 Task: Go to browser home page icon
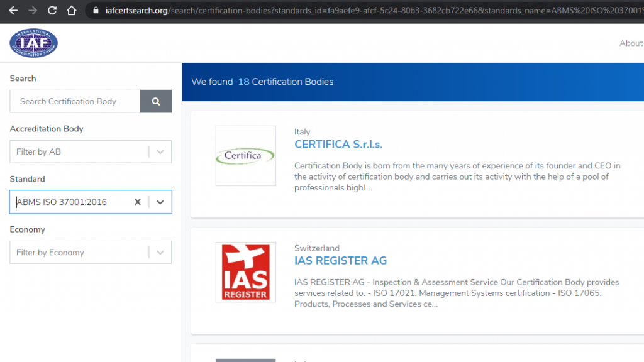72,11
